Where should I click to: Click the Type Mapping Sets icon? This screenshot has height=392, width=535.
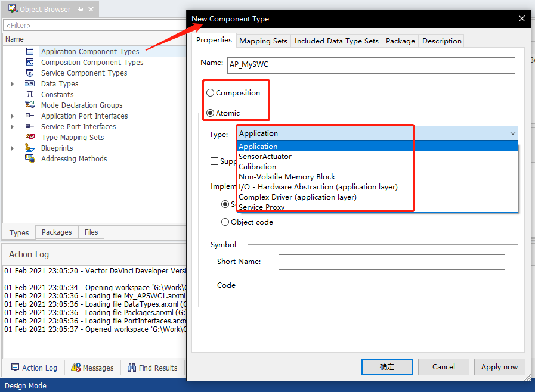coord(31,137)
